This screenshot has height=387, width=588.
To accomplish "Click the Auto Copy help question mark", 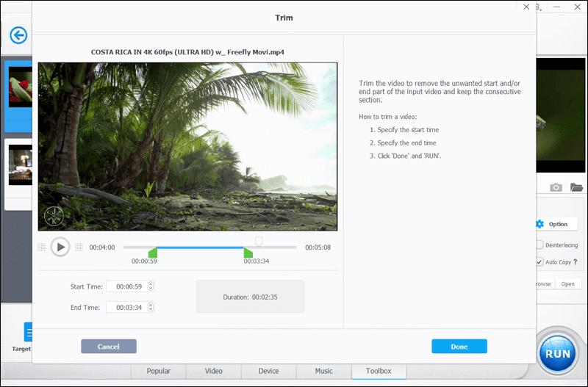I will click(576, 262).
